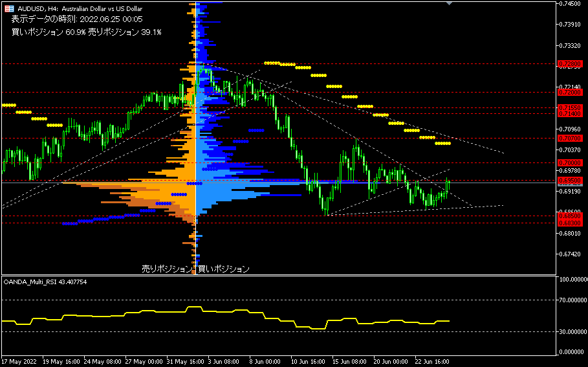Click the 31 May 16:00 time label
This screenshot has height=367, width=588.
tap(186, 362)
